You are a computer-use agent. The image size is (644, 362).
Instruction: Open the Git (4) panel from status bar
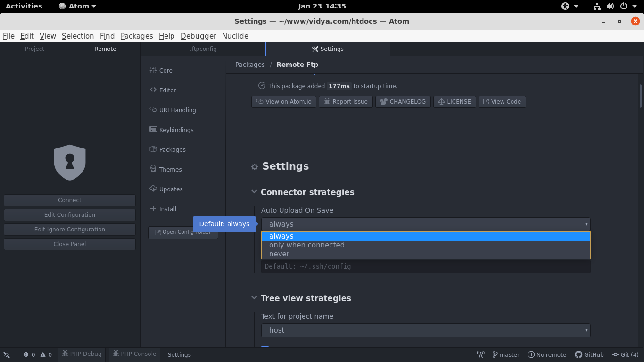tap(625, 354)
